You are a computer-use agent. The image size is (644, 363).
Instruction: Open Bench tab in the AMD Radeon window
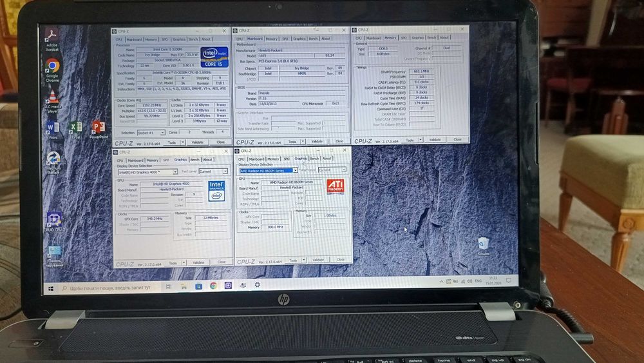pyautogui.click(x=314, y=158)
